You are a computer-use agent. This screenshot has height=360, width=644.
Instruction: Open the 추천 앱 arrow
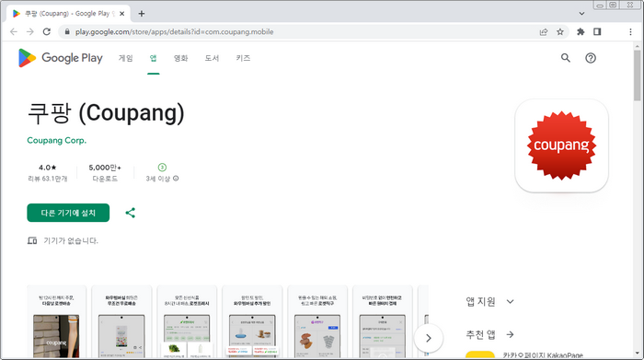click(510, 334)
